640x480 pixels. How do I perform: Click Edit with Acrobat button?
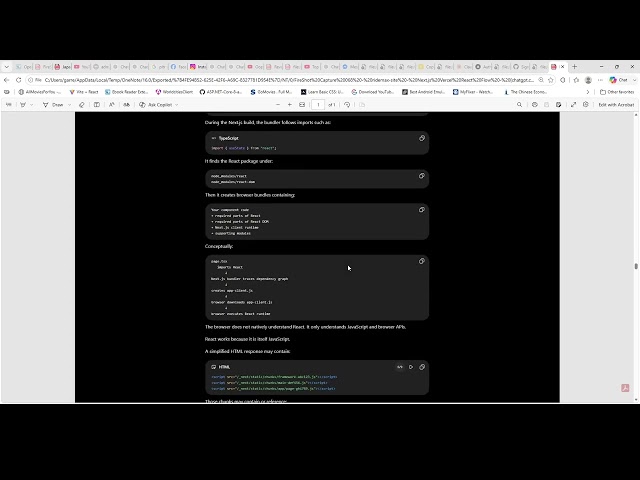click(616, 105)
